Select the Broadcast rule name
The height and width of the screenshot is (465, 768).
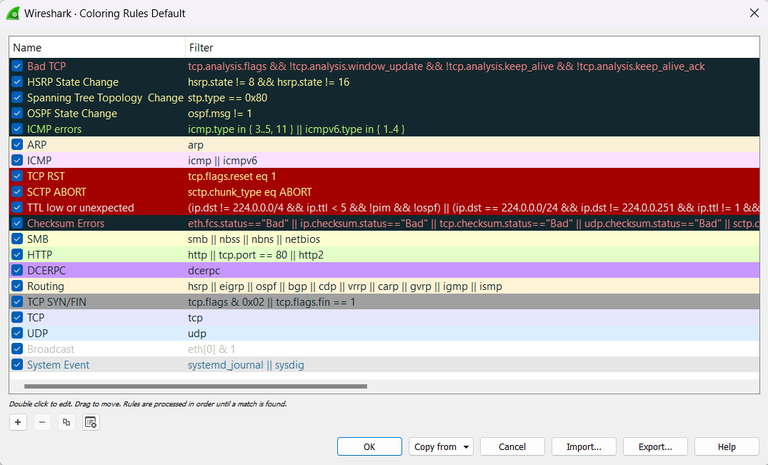(x=50, y=349)
